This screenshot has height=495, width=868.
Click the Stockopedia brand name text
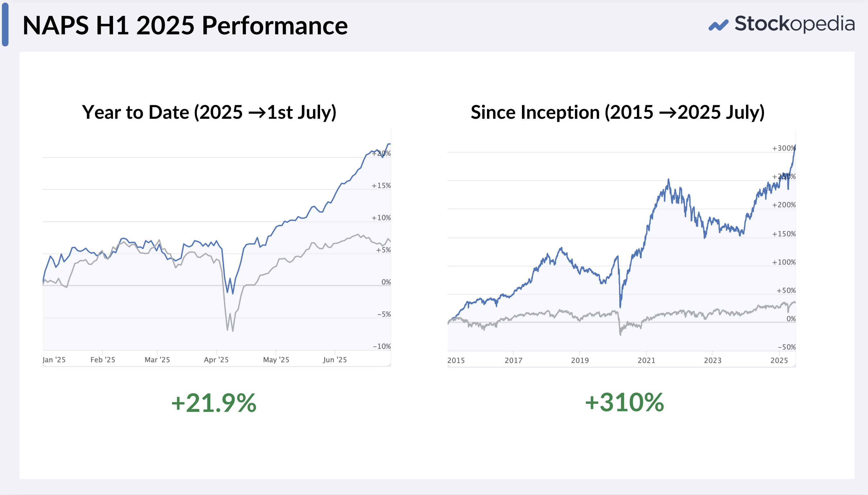794,24
